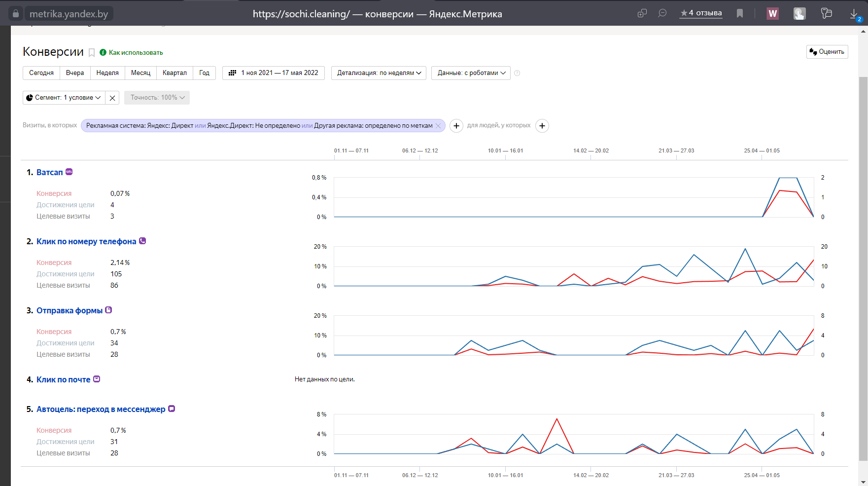
Task: Switch to the Квартал period tab
Action: (174, 73)
